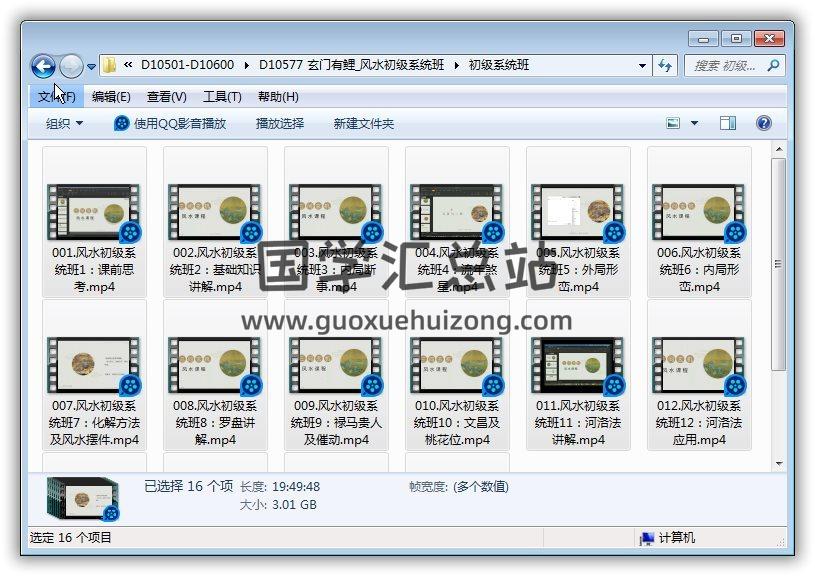Viewport: 815px width, 576px height.
Task: Click the 大小: 3.01 GB detail
Action: coord(278,505)
